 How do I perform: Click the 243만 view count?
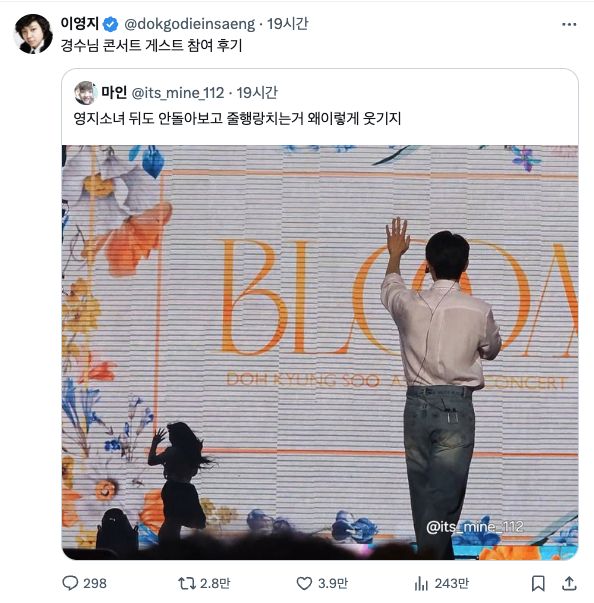click(x=452, y=584)
